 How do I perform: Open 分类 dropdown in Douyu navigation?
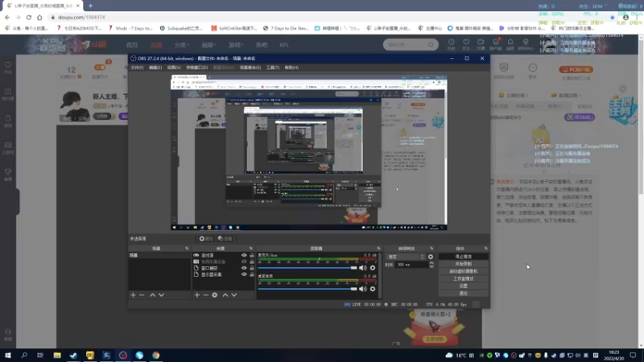coord(182,45)
